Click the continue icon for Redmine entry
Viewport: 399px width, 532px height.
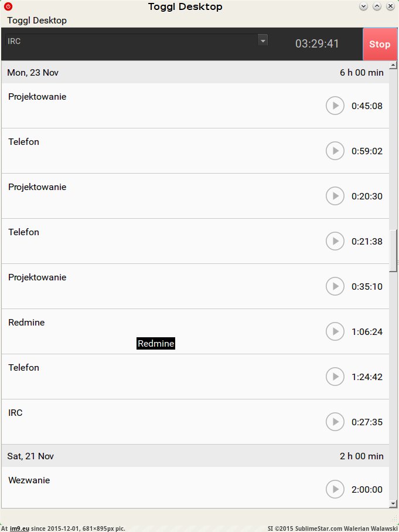335,331
